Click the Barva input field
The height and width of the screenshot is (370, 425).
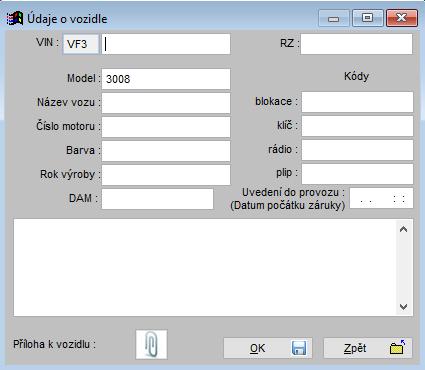(166, 151)
